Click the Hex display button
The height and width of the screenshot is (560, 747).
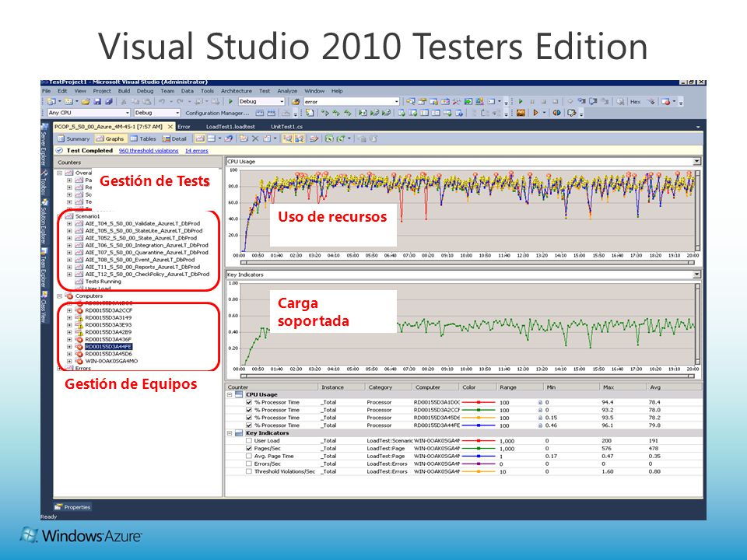pyautogui.click(x=635, y=101)
